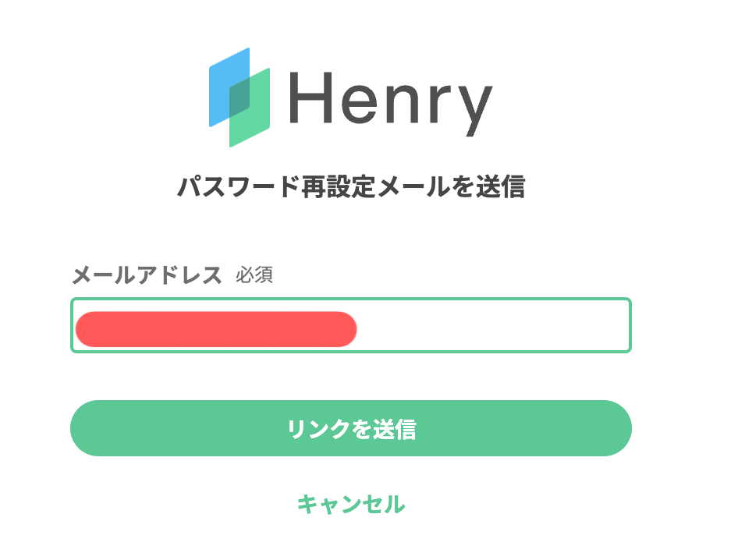Click the 必須 required indicator
The height and width of the screenshot is (560, 738).
click(254, 276)
